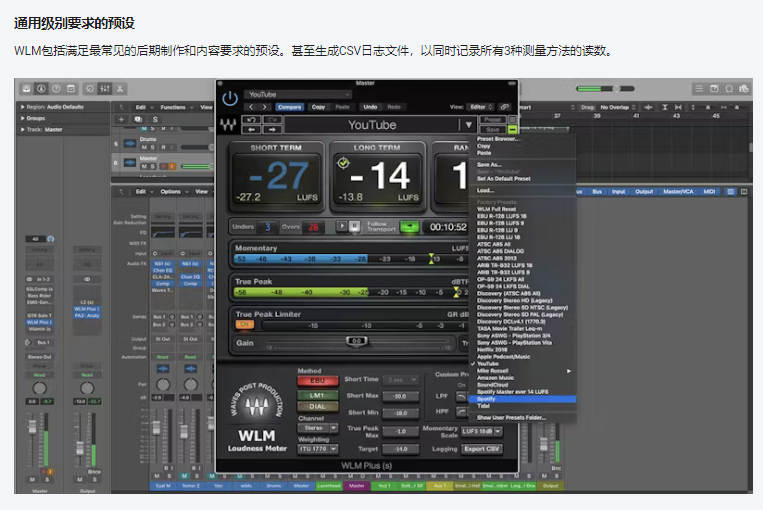Mute the Drums track
The height and width of the screenshot is (510, 763).
coord(144,147)
